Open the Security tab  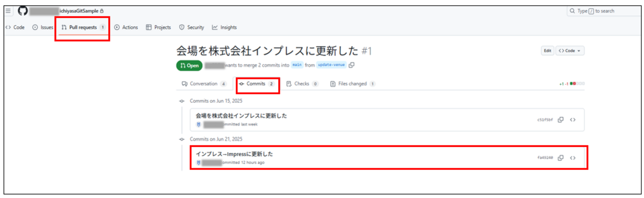(x=191, y=27)
